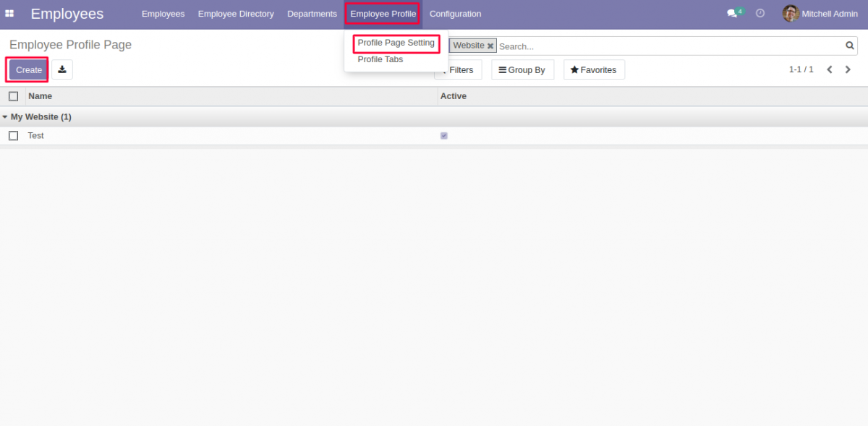The height and width of the screenshot is (426, 868).
Task: Export records with the download icon
Action: point(61,69)
